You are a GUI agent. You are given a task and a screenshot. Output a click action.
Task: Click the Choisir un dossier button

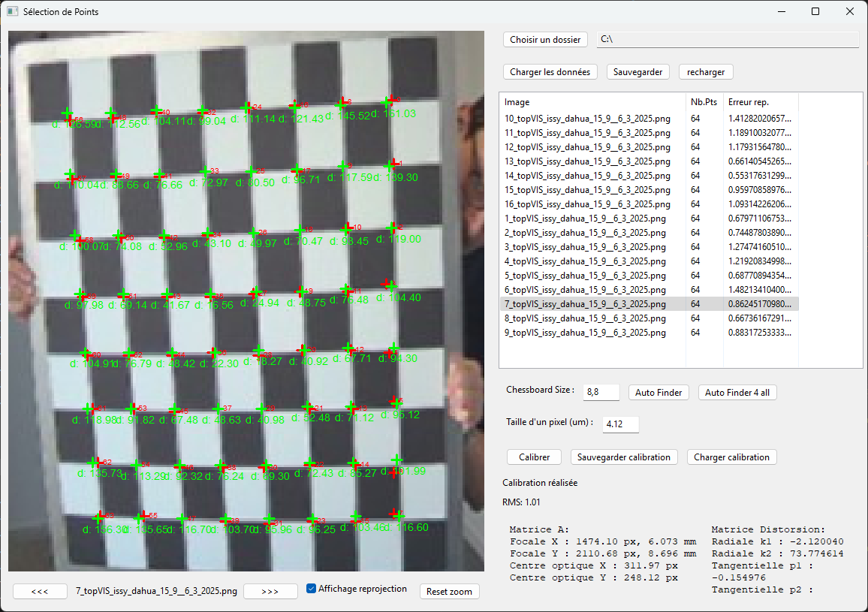click(545, 39)
